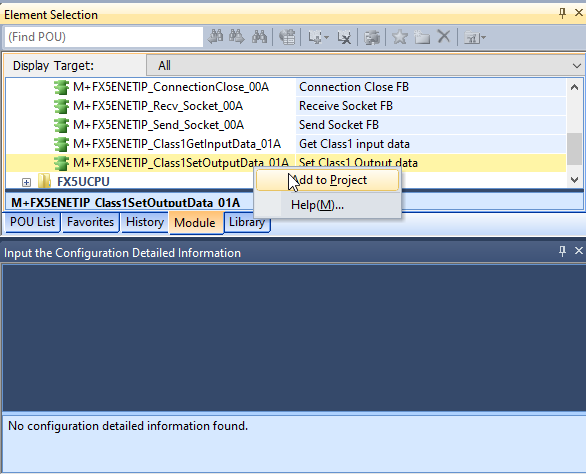Click the X delete icon in toolbar

click(x=444, y=37)
